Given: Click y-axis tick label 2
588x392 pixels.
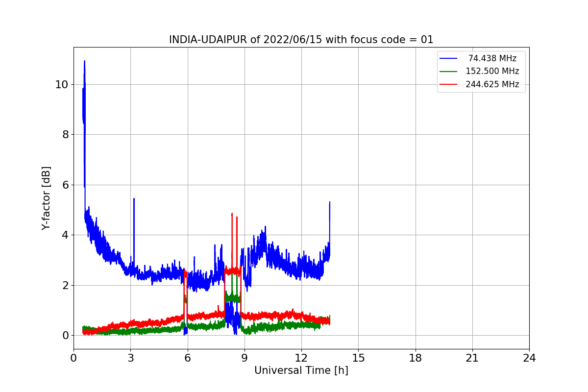Looking at the screenshot, I should tap(65, 285).
